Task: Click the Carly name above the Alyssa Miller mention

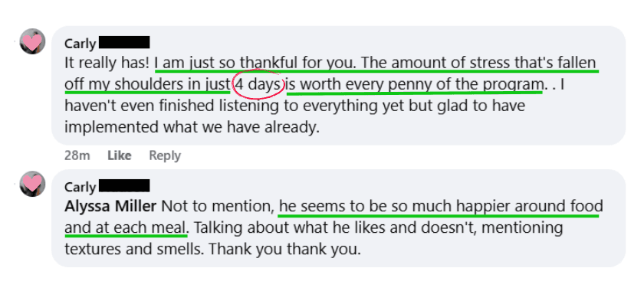Action: coord(80,187)
